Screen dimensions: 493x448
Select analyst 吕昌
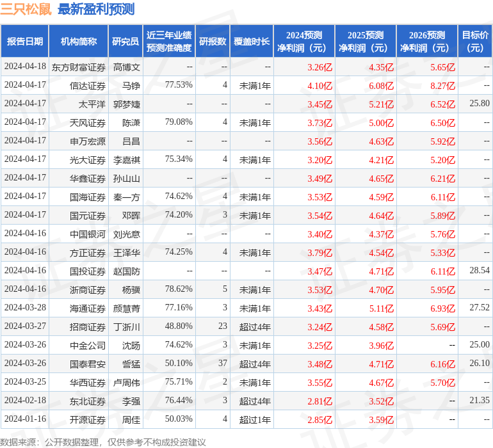click(131, 141)
